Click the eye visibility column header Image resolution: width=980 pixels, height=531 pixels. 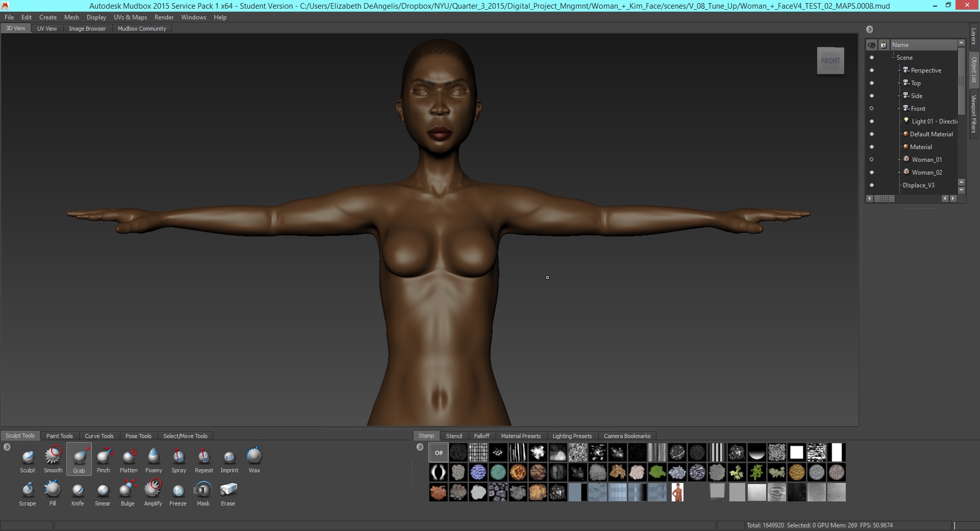tap(871, 45)
